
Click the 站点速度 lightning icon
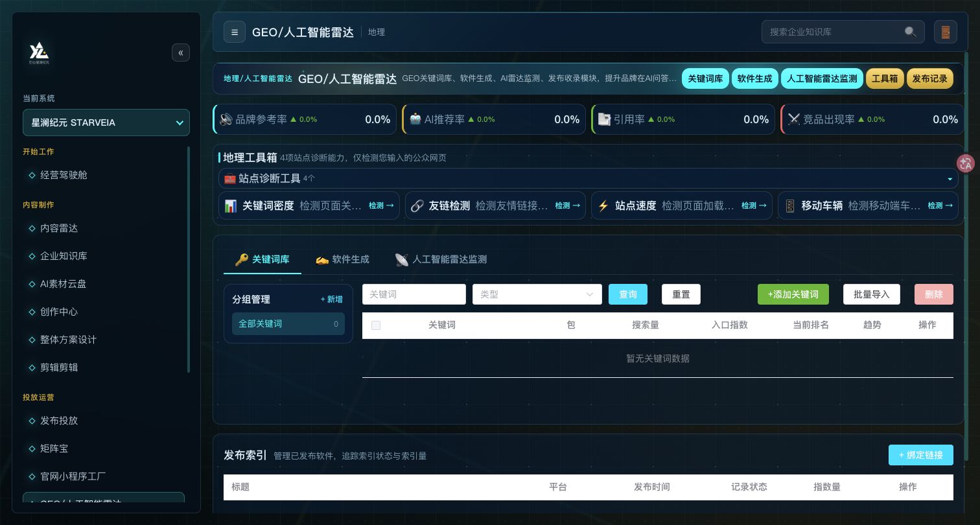click(x=603, y=205)
